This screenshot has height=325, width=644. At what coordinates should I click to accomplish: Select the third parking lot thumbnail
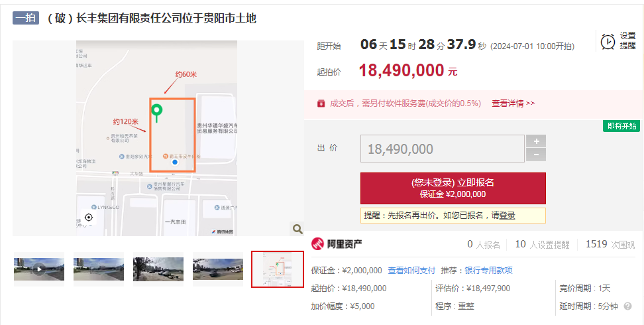click(158, 269)
